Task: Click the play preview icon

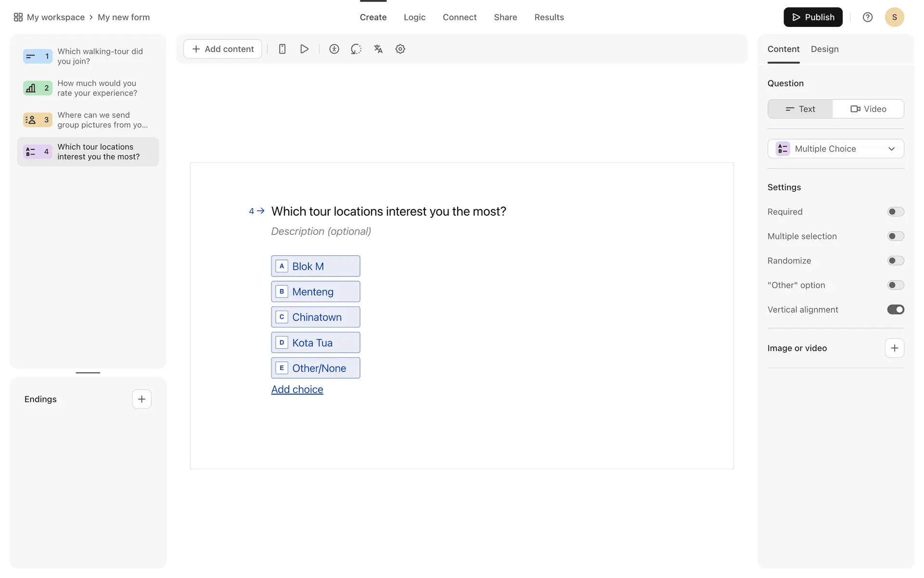Action: pos(304,49)
